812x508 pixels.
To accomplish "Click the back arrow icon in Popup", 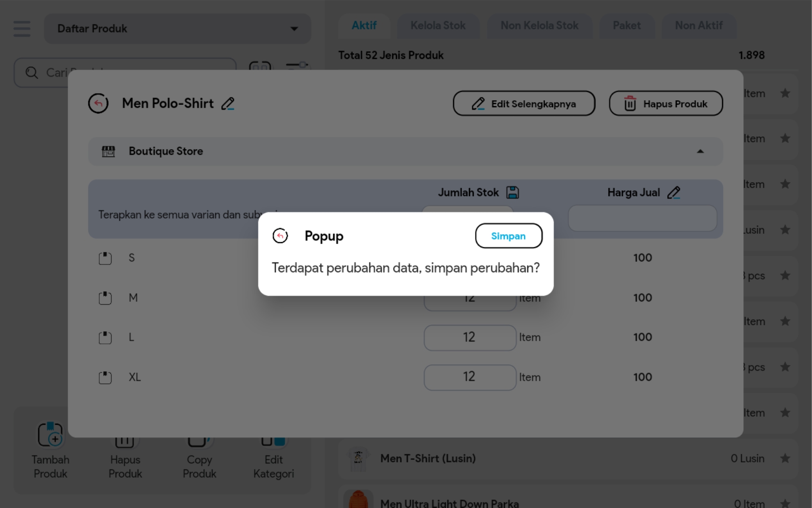I will pyautogui.click(x=280, y=236).
